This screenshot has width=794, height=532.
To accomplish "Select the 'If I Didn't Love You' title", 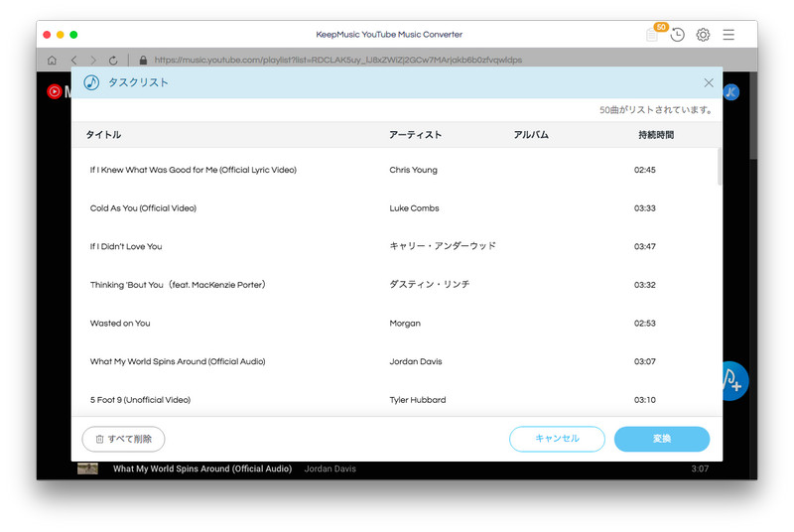I will click(126, 246).
